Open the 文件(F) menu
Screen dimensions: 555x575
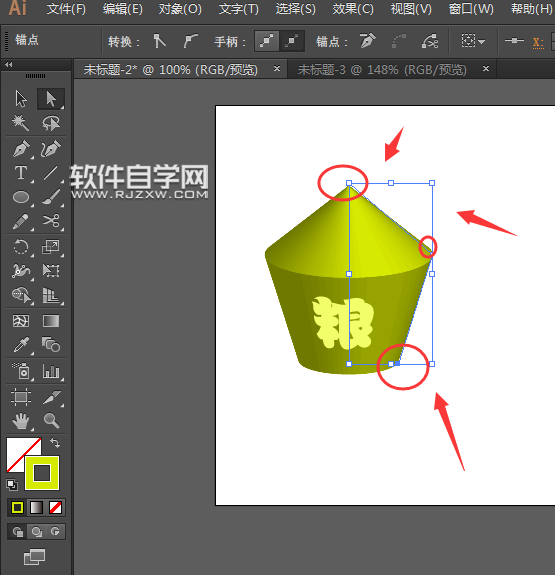[66, 9]
